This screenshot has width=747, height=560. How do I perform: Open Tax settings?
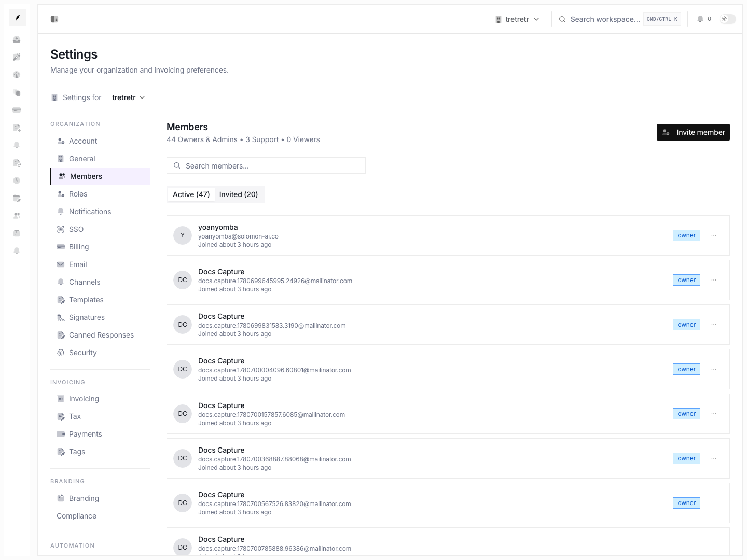(100, 416)
